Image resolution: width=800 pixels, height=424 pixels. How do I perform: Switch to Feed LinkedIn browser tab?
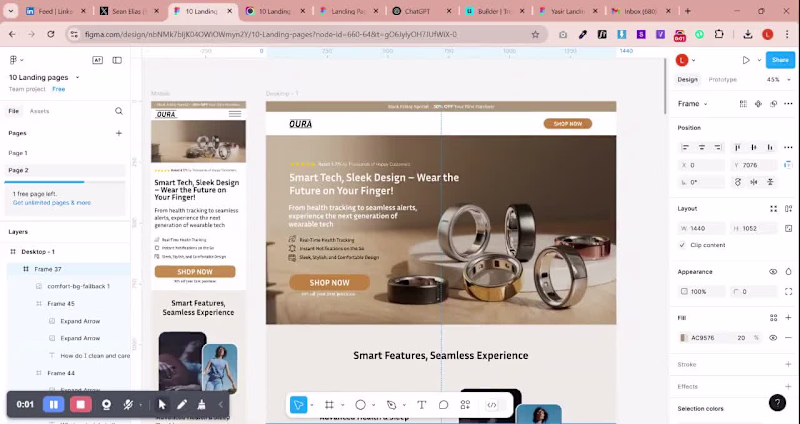[x=55, y=11]
